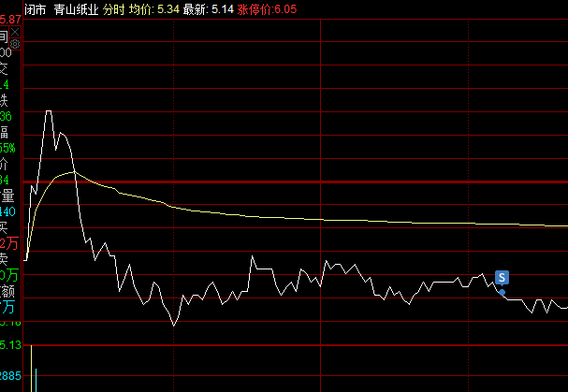Click the tall yellow opening volume bar
568x392 pixels.
[x=31, y=368]
